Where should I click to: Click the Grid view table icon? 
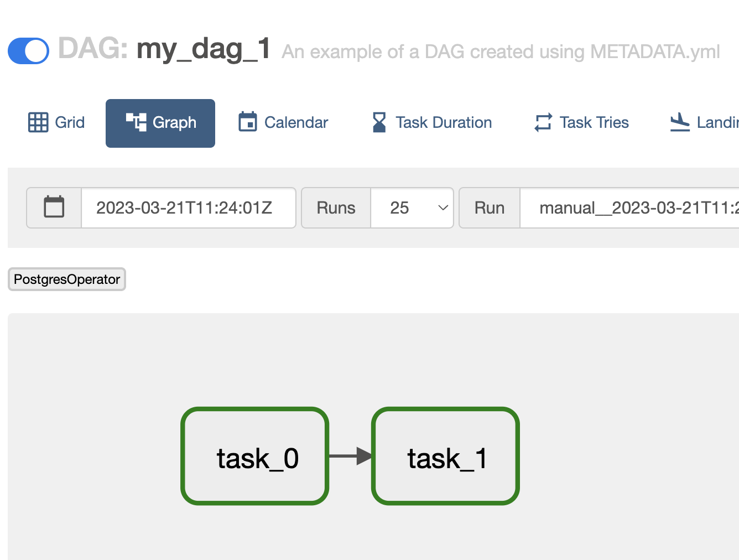(38, 122)
